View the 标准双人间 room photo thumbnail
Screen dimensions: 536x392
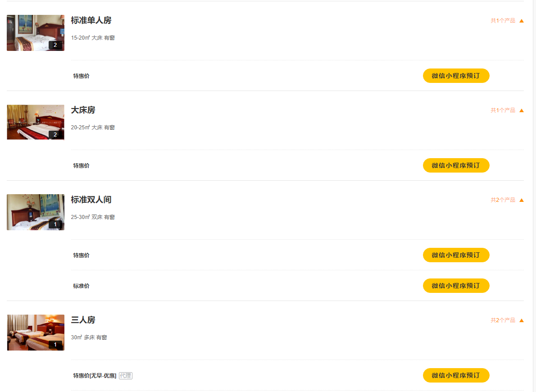click(35, 212)
